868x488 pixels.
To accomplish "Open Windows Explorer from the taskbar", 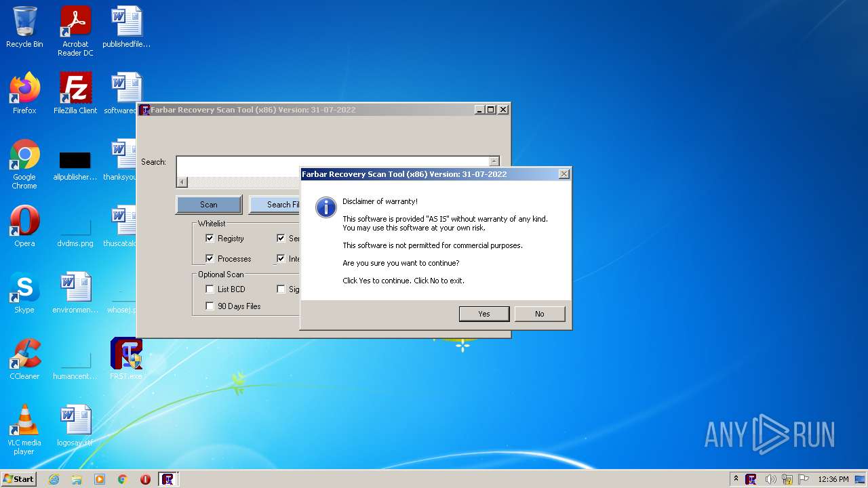I will 77,479.
